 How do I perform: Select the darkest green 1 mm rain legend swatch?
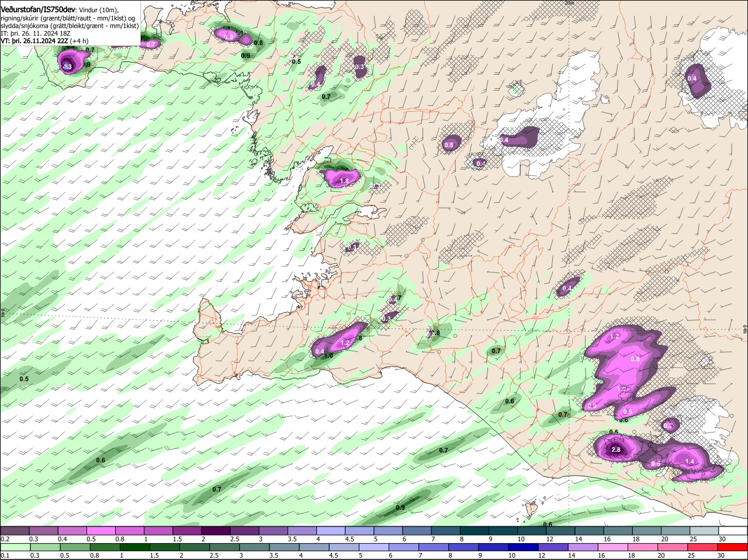click(135, 547)
